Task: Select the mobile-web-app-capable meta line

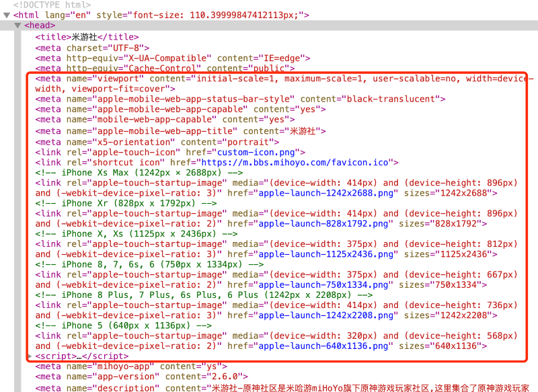Action: pos(165,120)
